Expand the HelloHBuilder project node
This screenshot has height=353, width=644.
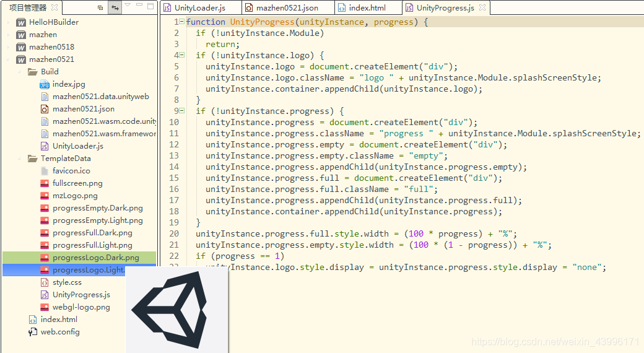click(8, 22)
